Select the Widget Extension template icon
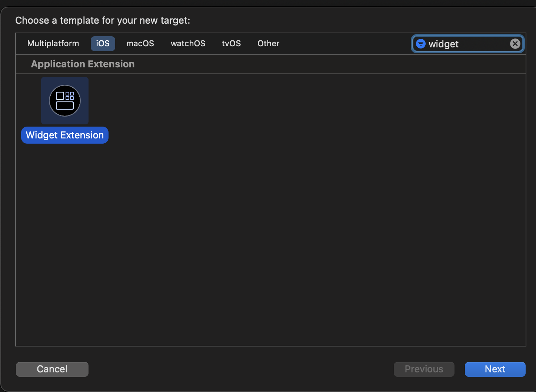Screen dimensions: 536x392 pyautogui.click(x=65, y=101)
